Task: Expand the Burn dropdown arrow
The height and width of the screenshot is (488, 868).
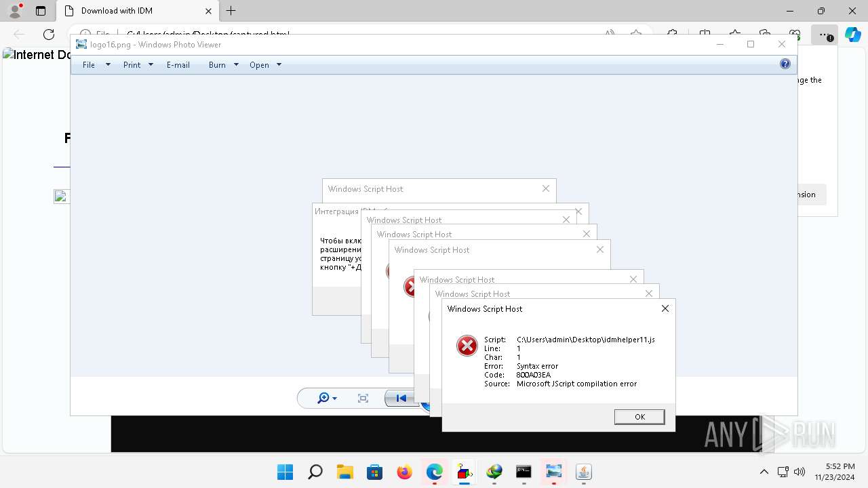Action: (236, 65)
